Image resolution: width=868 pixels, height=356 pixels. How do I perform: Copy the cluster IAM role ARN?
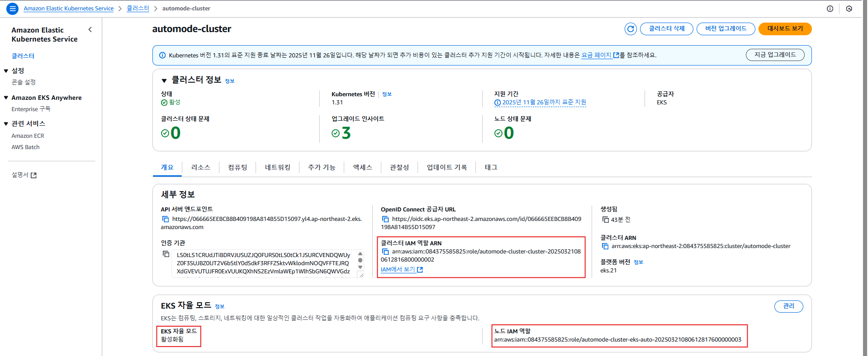pyautogui.click(x=385, y=252)
